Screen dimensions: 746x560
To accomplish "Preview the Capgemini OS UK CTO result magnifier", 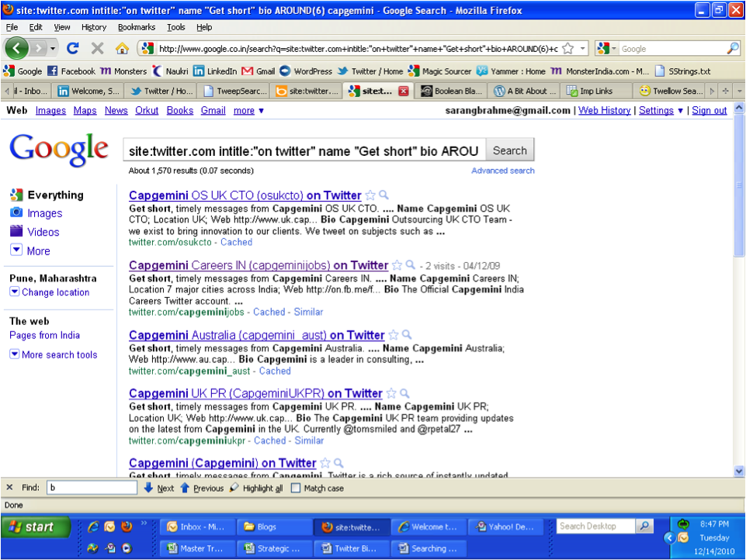I will coord(384,195).
